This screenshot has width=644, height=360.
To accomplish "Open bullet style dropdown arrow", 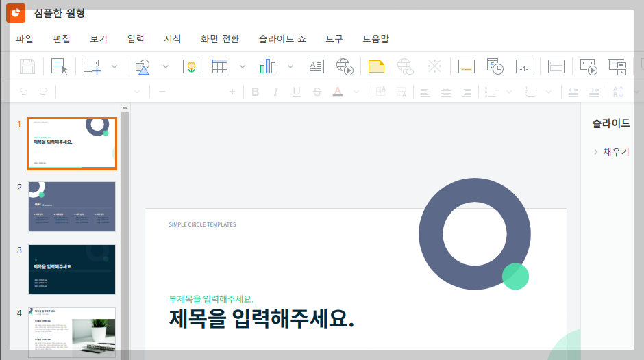I will point(509,92).
